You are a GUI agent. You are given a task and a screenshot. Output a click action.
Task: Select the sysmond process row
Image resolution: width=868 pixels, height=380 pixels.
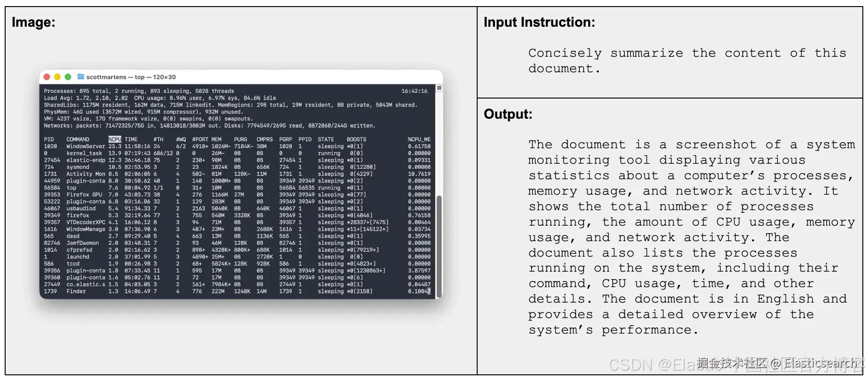[x=237, y=167]
